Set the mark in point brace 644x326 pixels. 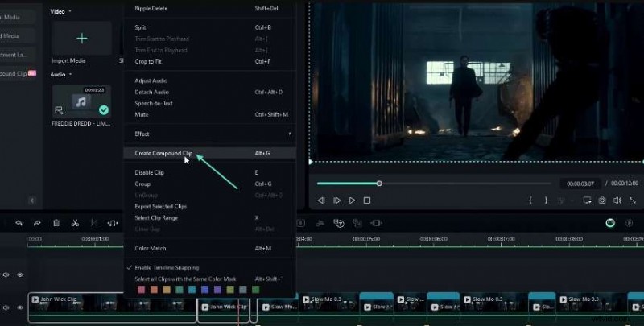point(530,200)
